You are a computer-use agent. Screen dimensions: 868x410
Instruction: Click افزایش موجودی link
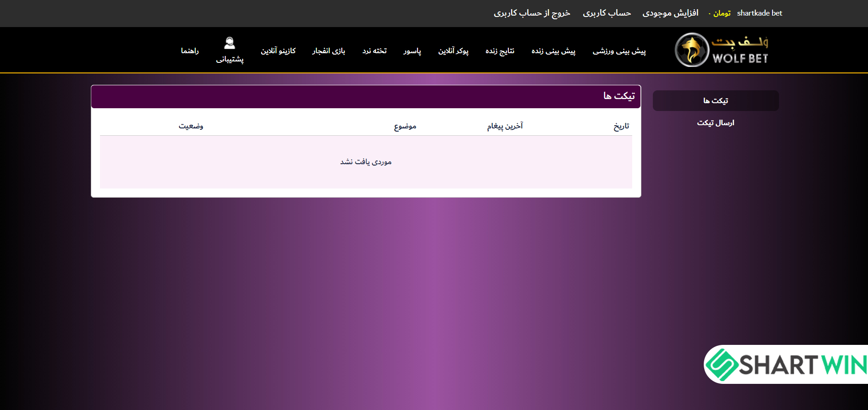pos(670,13)
